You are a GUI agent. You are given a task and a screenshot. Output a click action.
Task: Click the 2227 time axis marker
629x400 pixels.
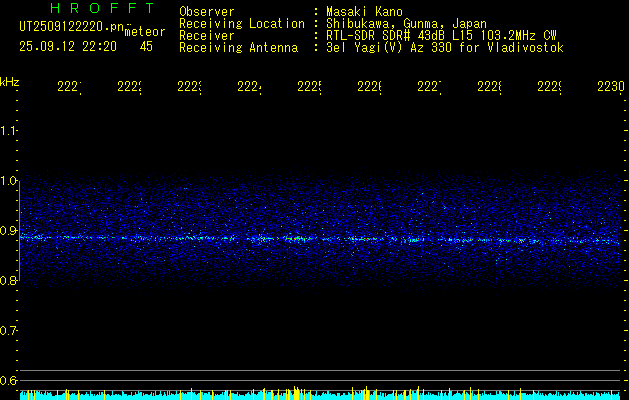coord(429,87)
